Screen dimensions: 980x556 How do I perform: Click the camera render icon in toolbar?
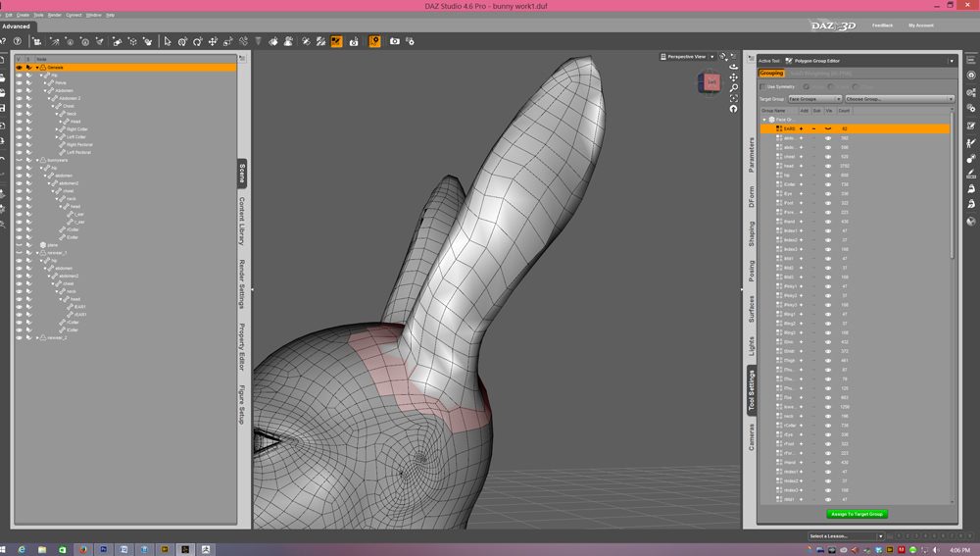[x=395, y=42]
